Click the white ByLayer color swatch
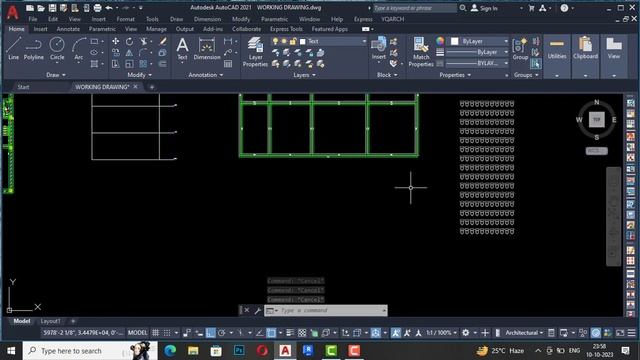This screenshot has width=640, height=360. coord(454,41)
